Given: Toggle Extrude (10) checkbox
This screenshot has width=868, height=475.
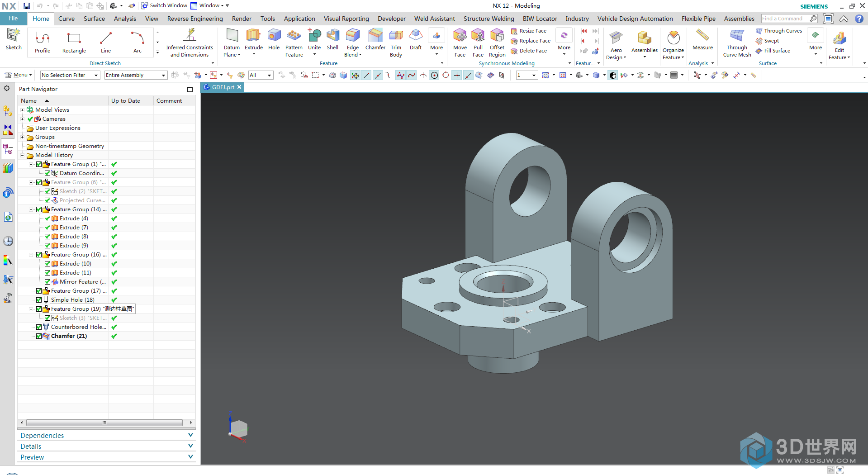Looking at the screenshot, I should pyautogui.click(x=47, y=264).
